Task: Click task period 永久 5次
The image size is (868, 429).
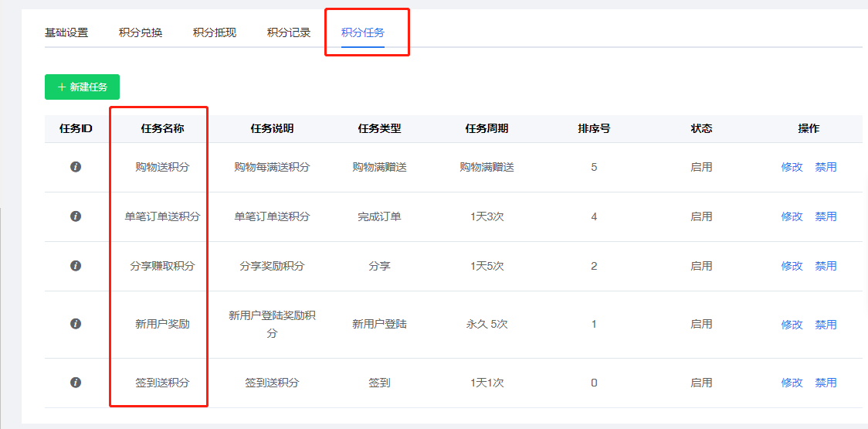Action: (x=487, y=324)
